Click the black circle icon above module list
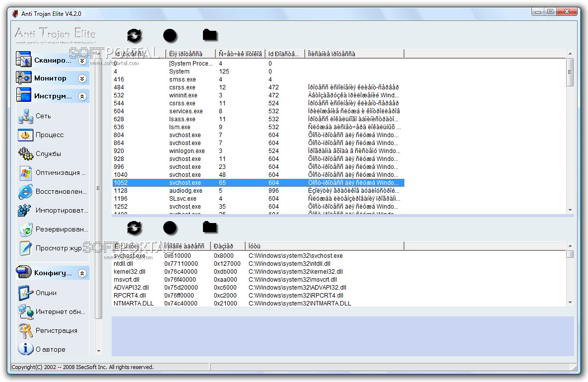Screen dimensions: 588x382 click(170, 228)
